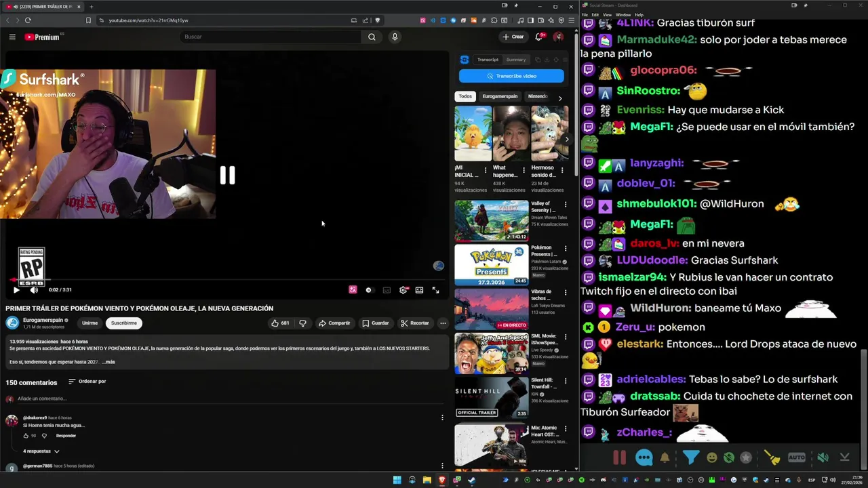Open video player settings gear

(x=403, y=290)
